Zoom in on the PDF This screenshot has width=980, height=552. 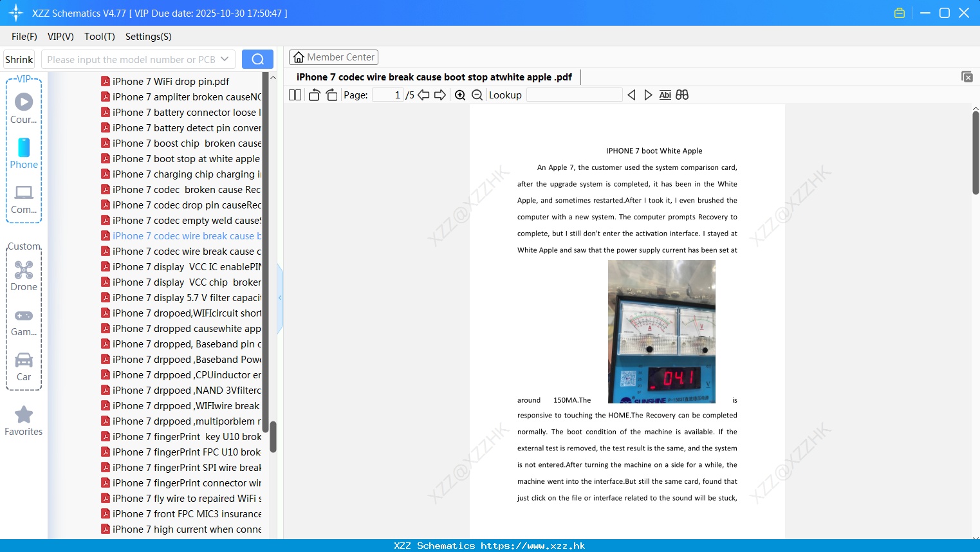tap(460, 95)
